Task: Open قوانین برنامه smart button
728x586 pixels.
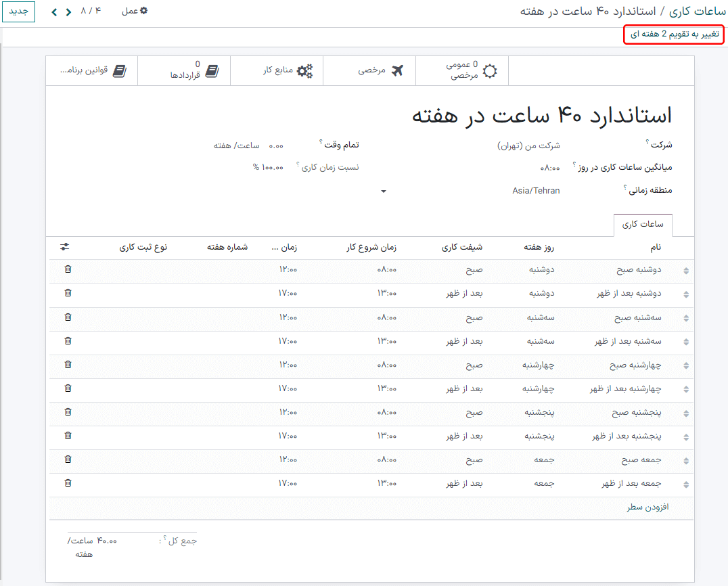Action: pyautogui.click(x=91, y=70)
